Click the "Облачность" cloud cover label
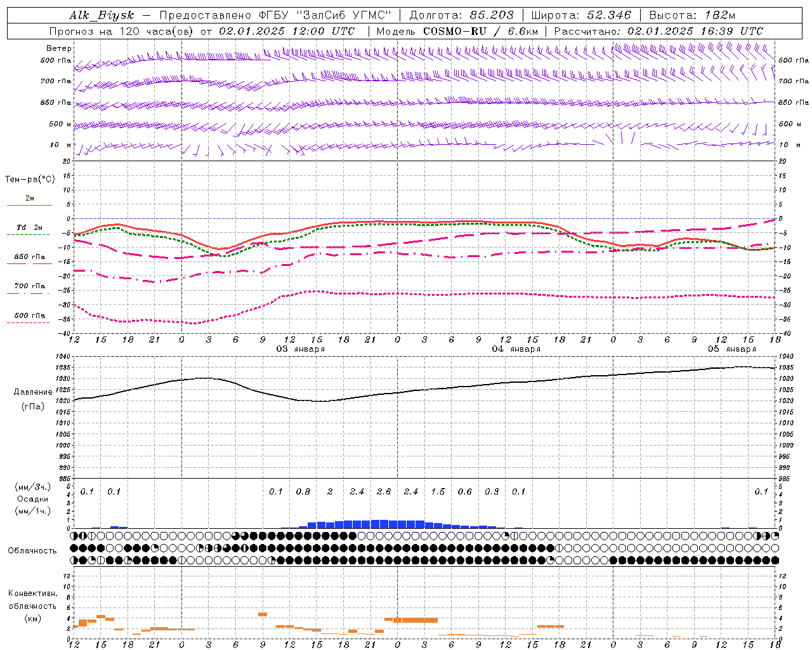Viewport: 812px width, 650px height. coord(32,550)
